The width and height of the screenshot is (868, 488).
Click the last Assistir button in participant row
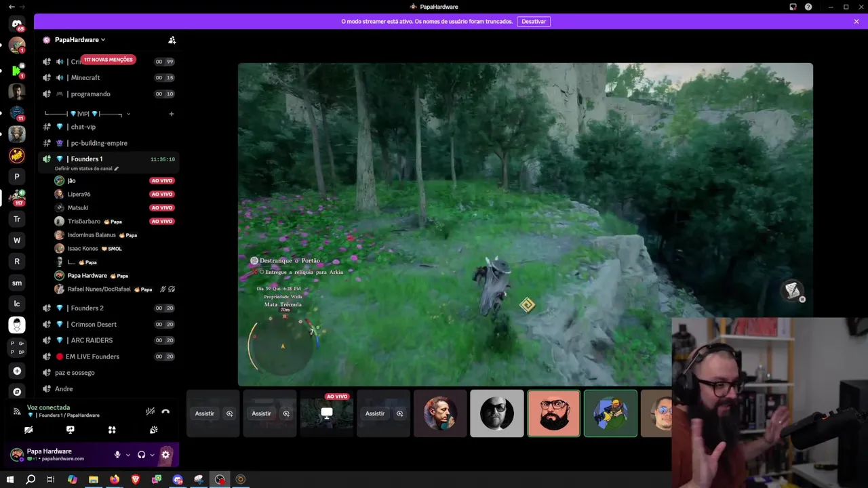point(375,413)
